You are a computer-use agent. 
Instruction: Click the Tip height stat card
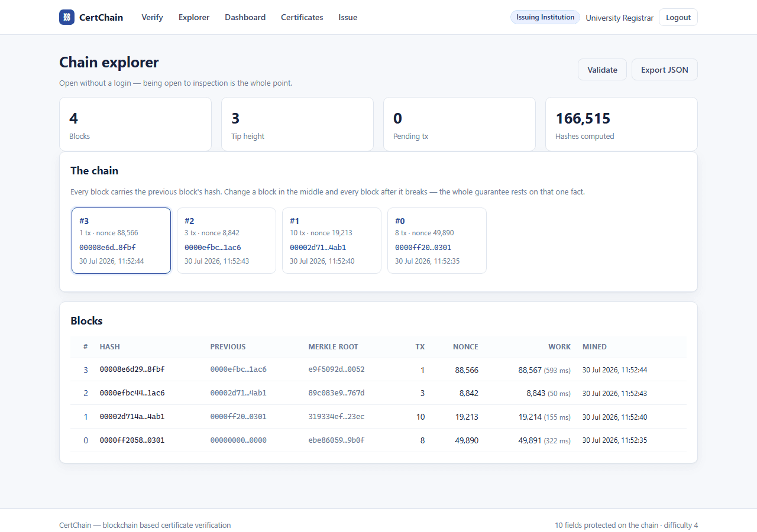coord(297,124)
